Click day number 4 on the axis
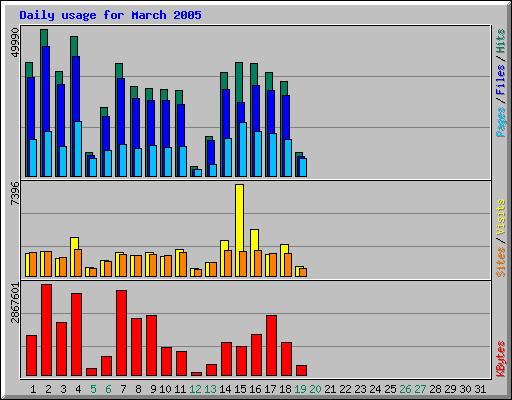512x400 pixels. [78, 389]
